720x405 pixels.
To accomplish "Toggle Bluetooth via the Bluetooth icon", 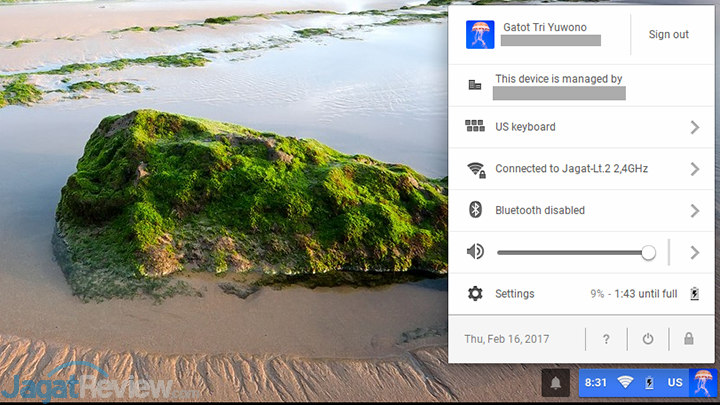I will tap(475, 210).
